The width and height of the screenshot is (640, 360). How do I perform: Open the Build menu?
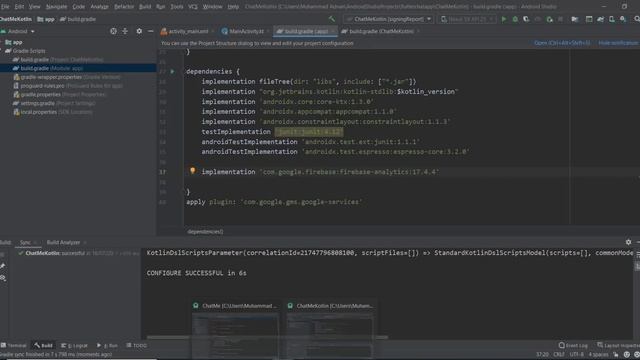click(145, 7)
